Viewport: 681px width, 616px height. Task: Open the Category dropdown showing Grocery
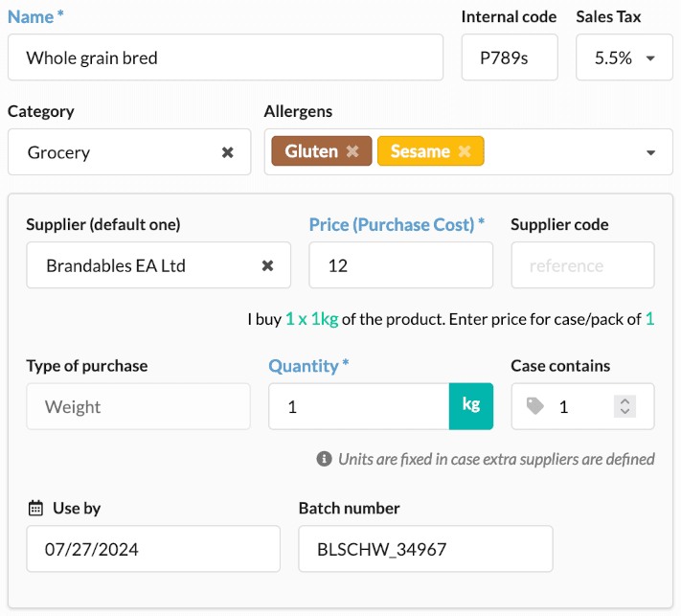(129, 152)
